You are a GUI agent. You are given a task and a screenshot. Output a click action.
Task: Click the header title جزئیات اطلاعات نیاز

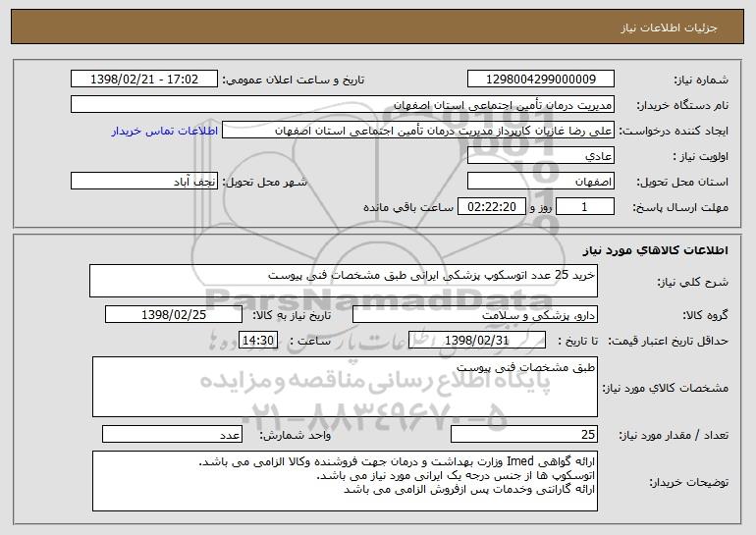pos(669,27)
